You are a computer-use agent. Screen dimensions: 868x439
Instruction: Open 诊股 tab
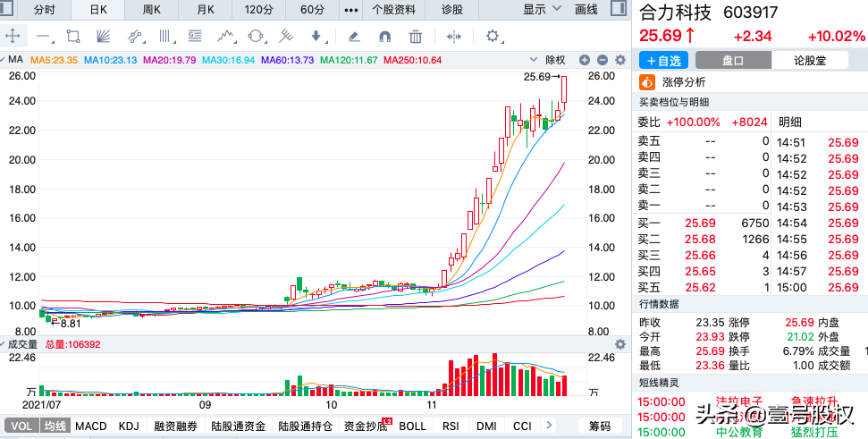coord(451,10)
